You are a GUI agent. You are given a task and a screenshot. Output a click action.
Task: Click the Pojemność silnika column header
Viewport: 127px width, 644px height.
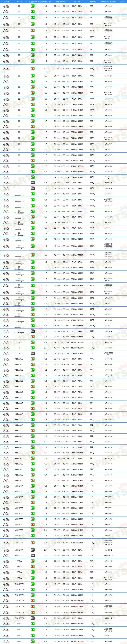[45, 2]
